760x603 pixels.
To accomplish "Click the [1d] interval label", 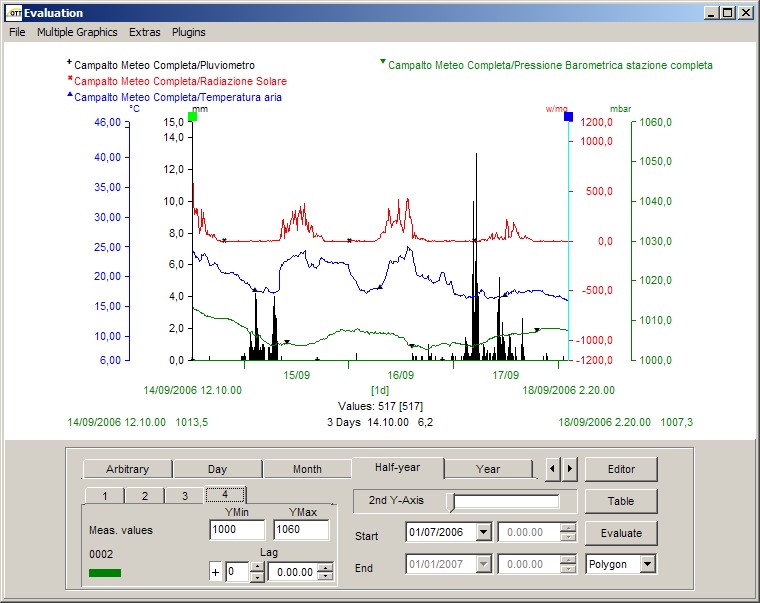I will coord(380,390).
